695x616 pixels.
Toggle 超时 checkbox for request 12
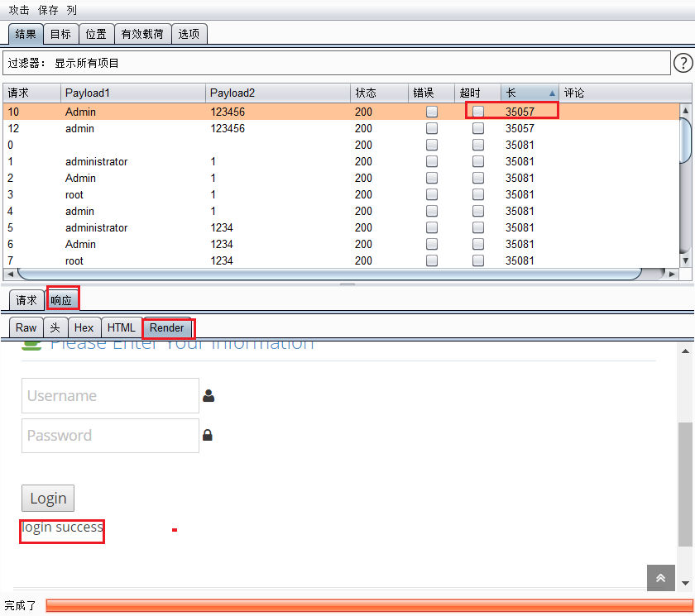pos(478,128)
